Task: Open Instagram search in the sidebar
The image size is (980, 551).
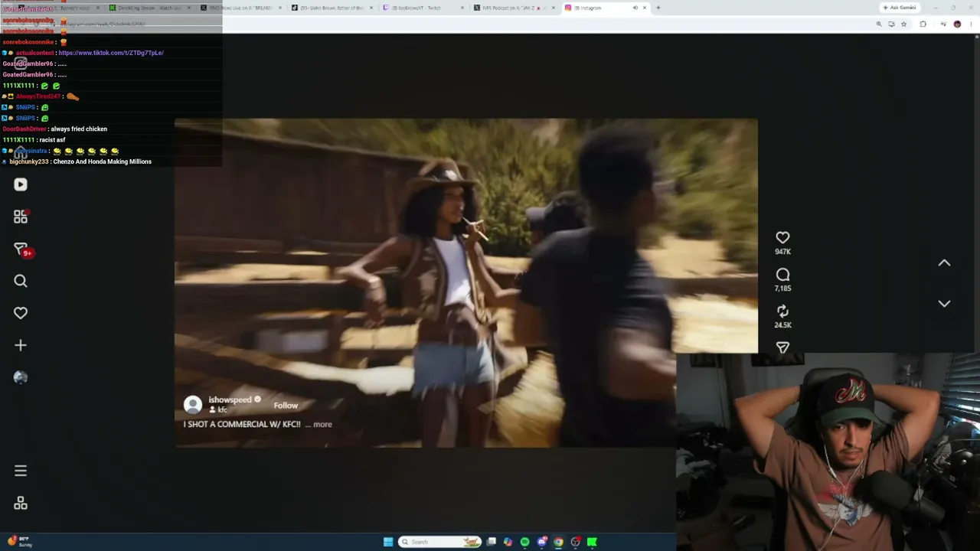Action: [x=21, y=281]
